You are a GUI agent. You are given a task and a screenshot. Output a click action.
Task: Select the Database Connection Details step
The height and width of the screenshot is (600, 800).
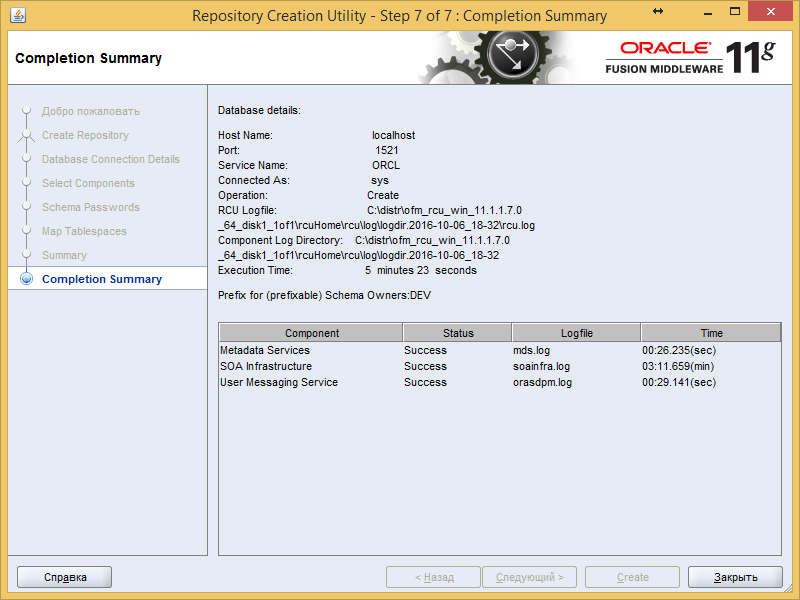click(111, 159)
